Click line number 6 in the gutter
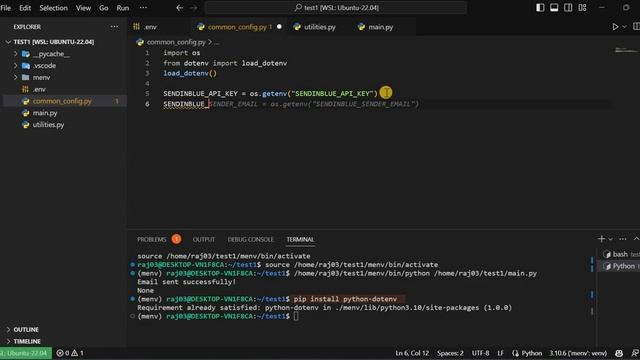The width and height of the screenshot is (640, 360). click(x=147, y=104)
